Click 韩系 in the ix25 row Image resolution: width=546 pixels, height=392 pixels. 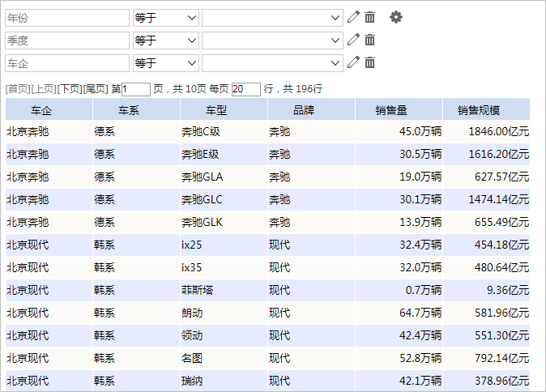click(x=105, y=245)
